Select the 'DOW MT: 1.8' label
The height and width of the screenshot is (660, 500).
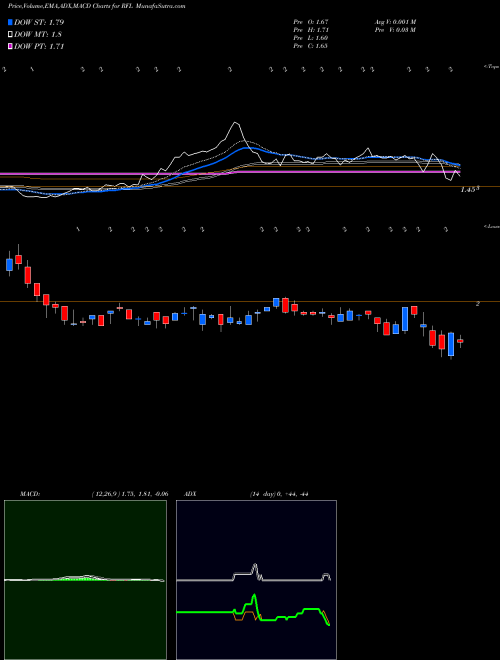coord(37,35)
